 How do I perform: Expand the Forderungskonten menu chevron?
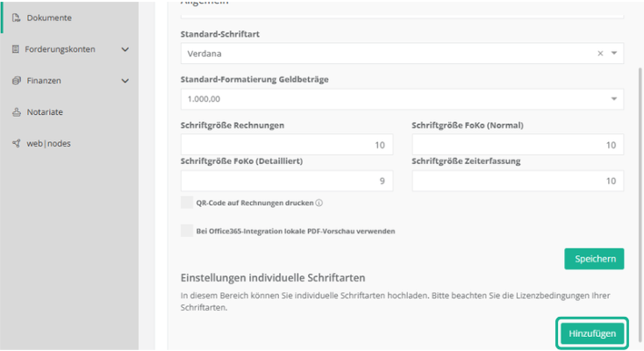(x=125, y=49)
